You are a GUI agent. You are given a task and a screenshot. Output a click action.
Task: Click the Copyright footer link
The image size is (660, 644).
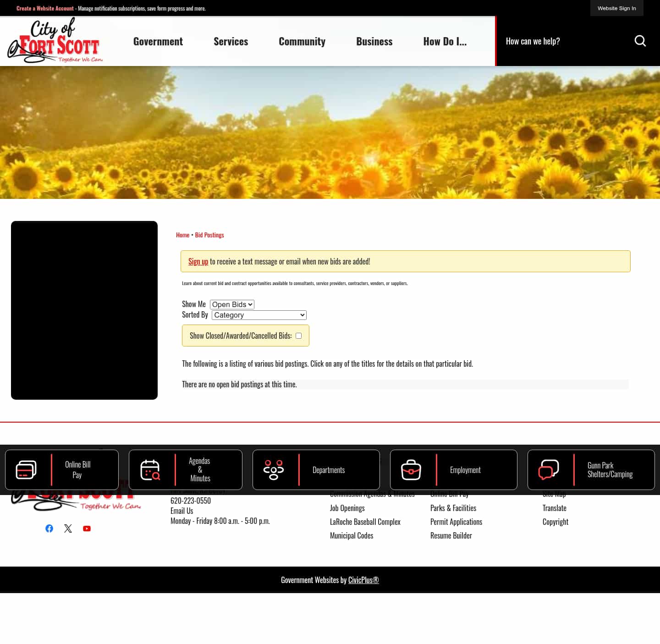tap(555, 522)
